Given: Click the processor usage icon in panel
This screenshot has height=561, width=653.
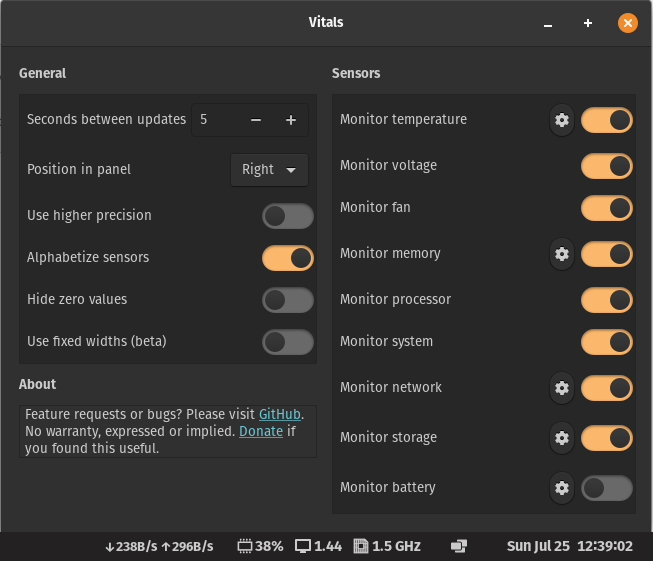Looking at the screenshot, I should pos(245,546).
